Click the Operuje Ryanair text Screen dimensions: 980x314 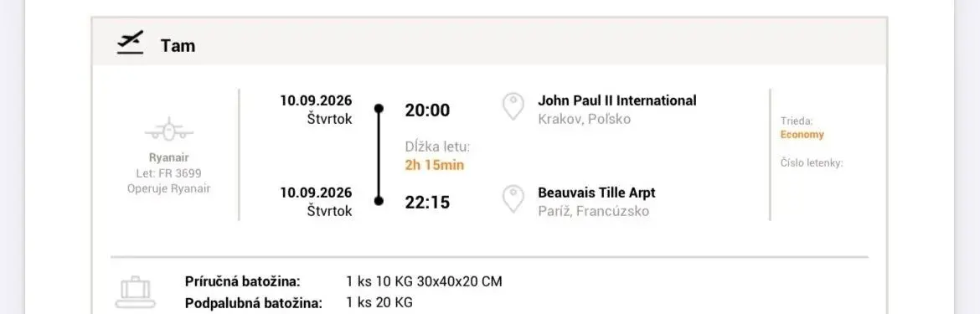tap(168, 188)
